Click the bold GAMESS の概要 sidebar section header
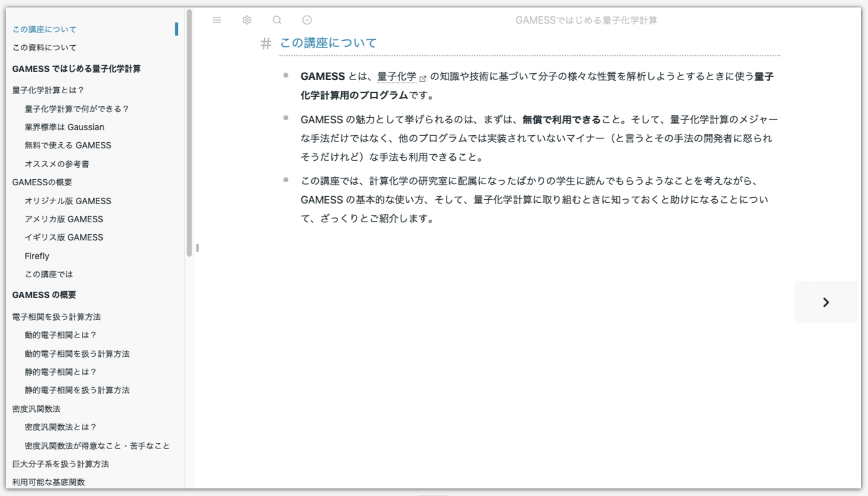The image size is (868, 496). (44, 295)
